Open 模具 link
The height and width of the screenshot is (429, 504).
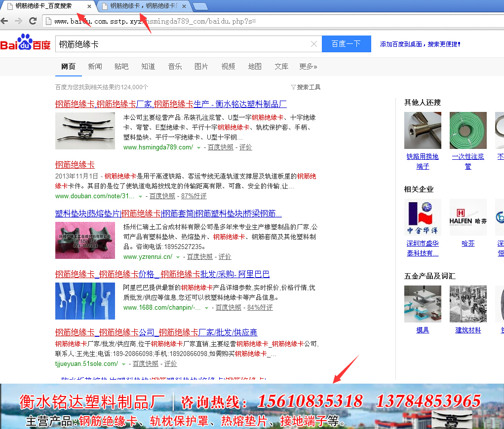point(423,330)
